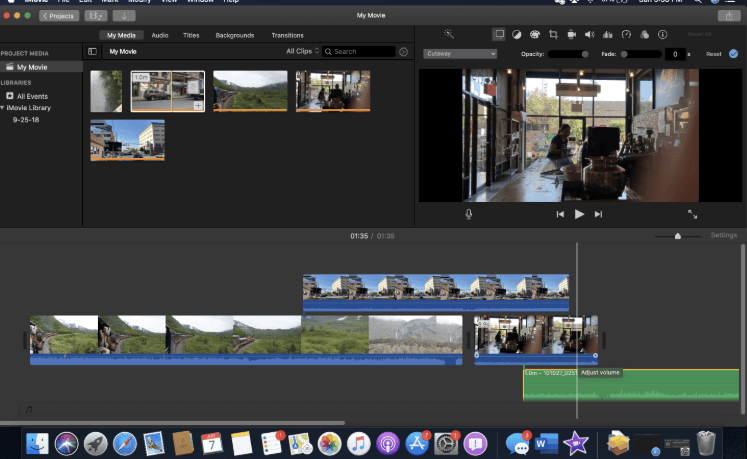
Task: Click the stabilization camera icon
Action: pos(570,34)
